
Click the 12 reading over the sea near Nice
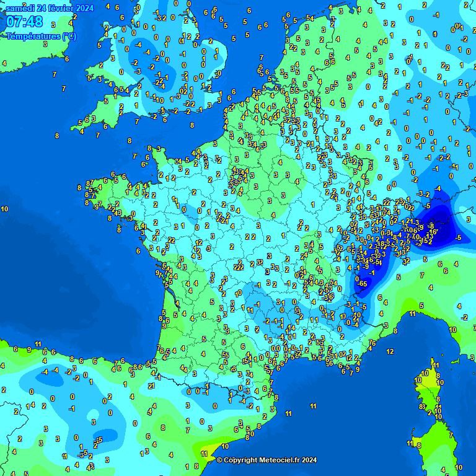pos(390,351)
